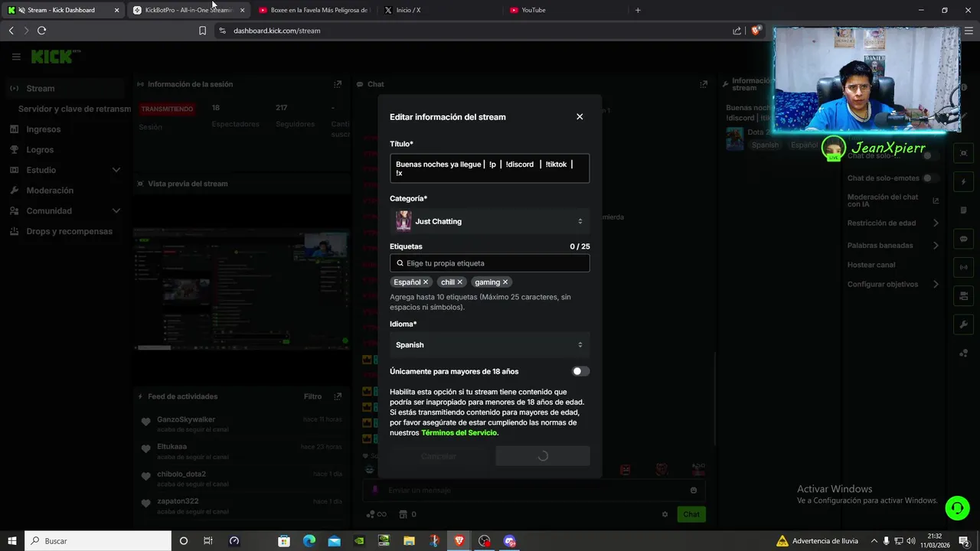Switch to Boxee en la Favela tab
The image size is (980, 551).
[x=313, y=10]
